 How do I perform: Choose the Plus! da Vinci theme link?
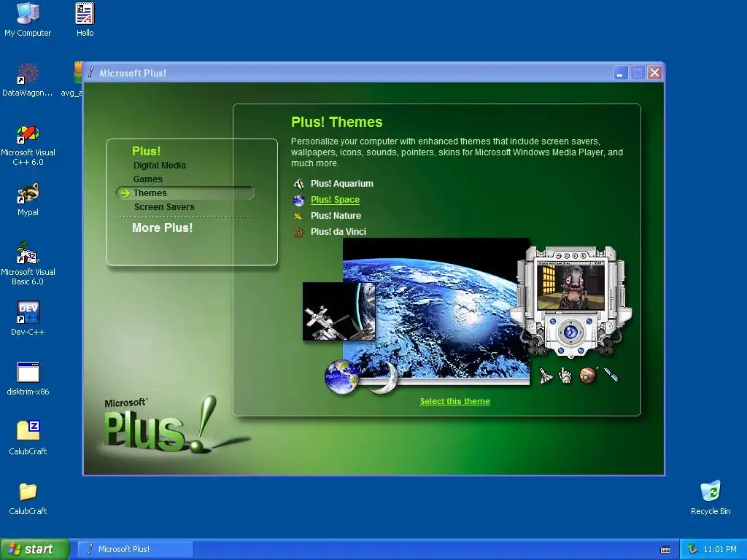pos(338,232)
